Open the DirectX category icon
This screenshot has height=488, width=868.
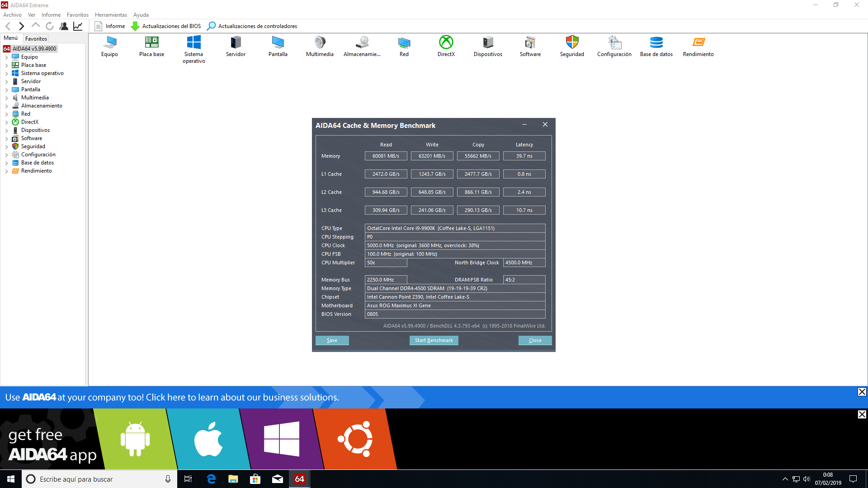[x=446, y=43]
